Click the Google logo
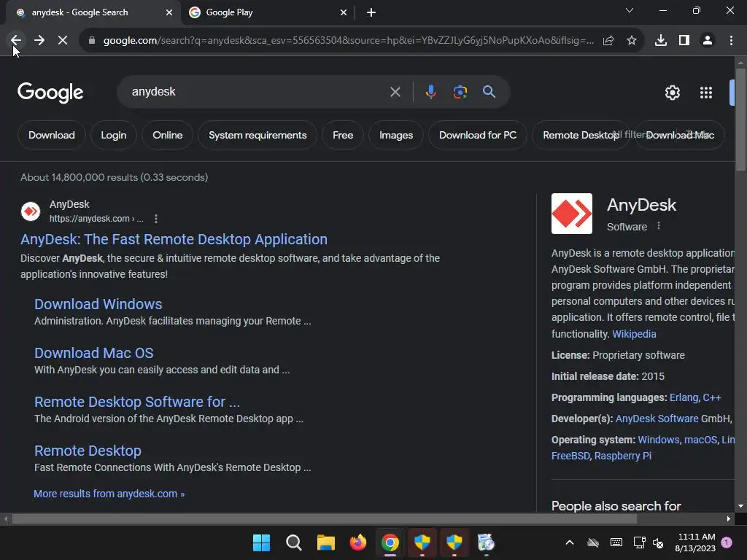The image size is (747, 560). coord(50,93)
